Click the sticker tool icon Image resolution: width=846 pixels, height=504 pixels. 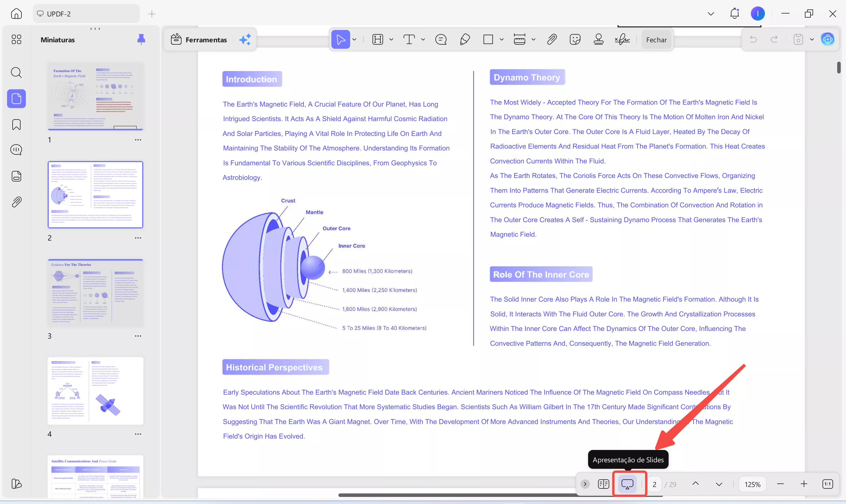(x=575, y=40)
